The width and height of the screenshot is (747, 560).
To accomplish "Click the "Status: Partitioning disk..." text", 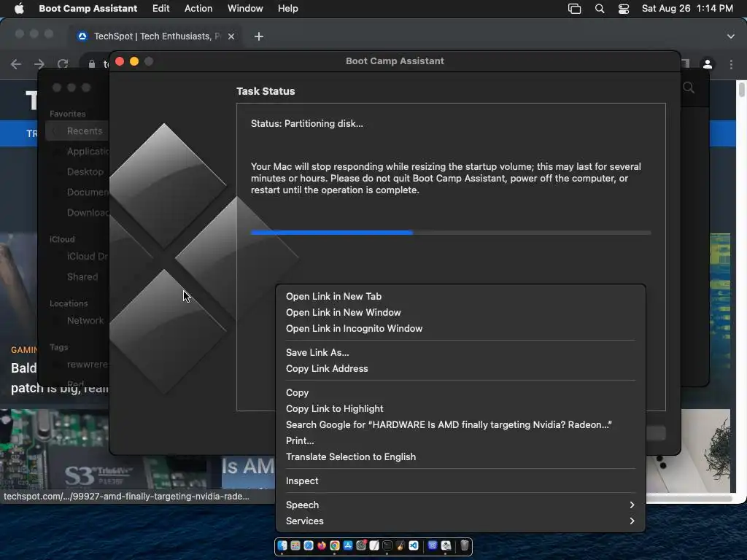I will pos(307,123).
